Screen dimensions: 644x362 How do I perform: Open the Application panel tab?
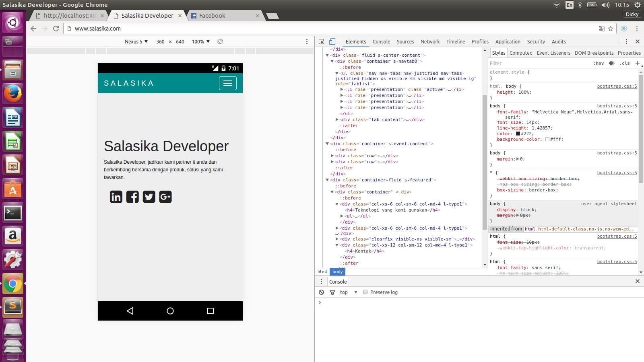click(508, 41)
